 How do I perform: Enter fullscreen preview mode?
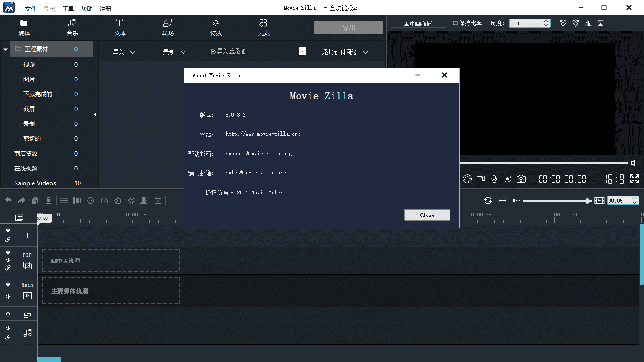(634, 179)
